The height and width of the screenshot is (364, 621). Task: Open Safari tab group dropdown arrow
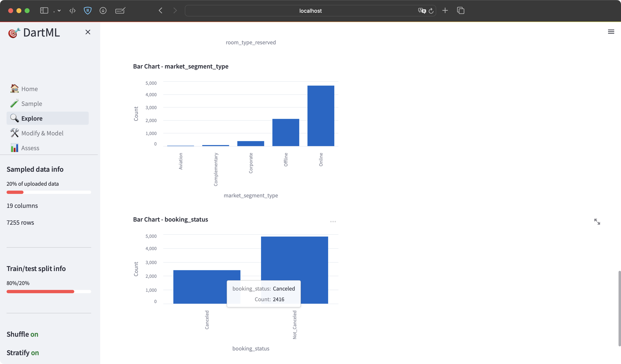[x=59, y=11]
